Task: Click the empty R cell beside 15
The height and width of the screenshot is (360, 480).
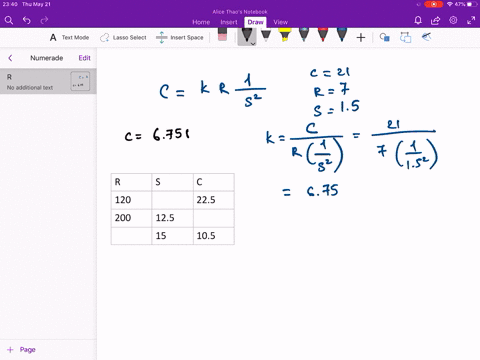Action: [131, 236]
